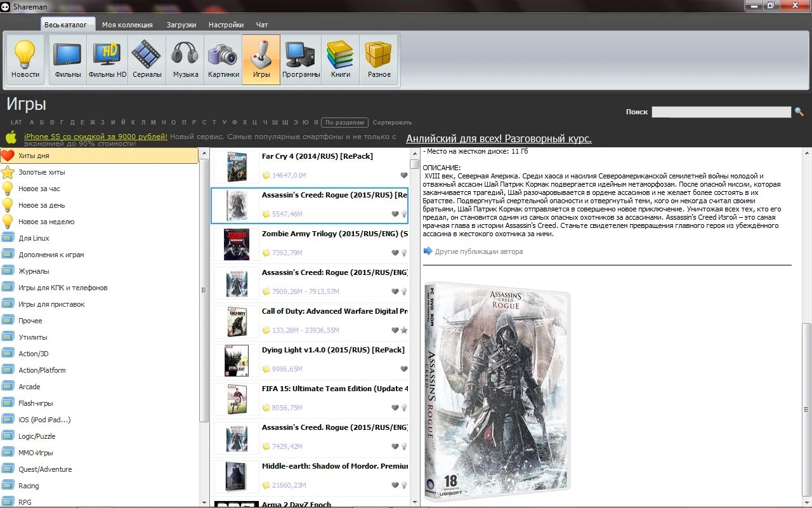The height and width of the screenshot is (508, 812).
Task: Toggle favorite heart on FIFA 15
Action: coord(395,408)
